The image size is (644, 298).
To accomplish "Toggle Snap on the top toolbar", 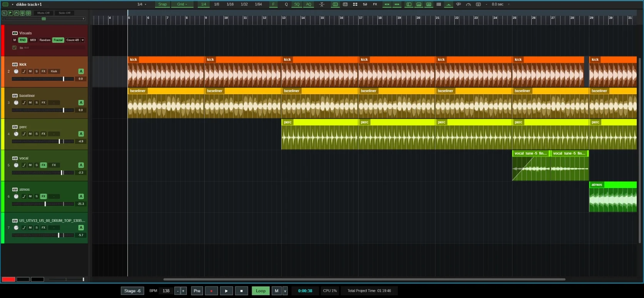I will tap(162, 4).
